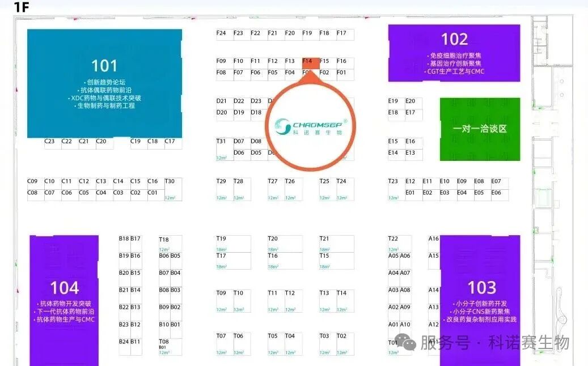Viewport: 588px width, 366px height.
Task: Select booth F08
Action: pyautogui.click(x=225, y=75)
